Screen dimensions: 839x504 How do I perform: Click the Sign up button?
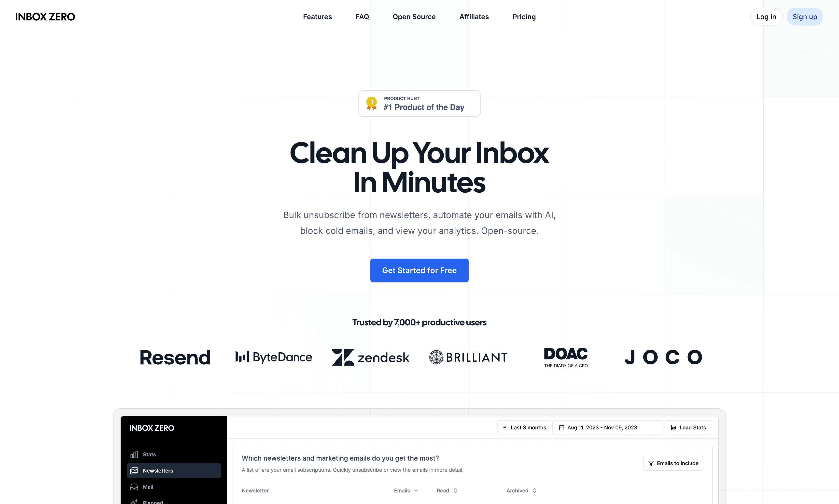coord(805,16)
